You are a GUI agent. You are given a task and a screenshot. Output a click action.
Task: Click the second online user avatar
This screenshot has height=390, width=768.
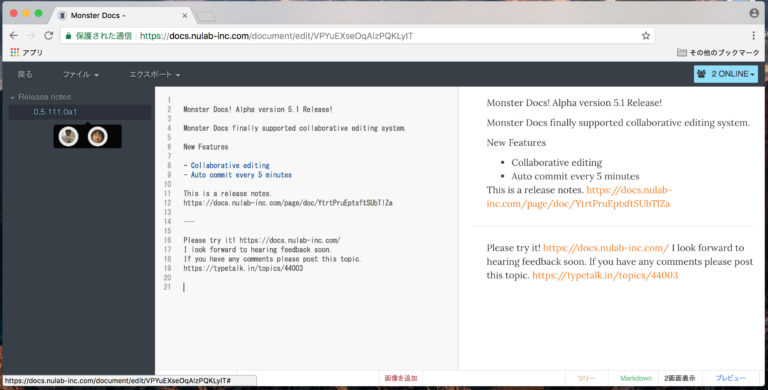point(97,136)
